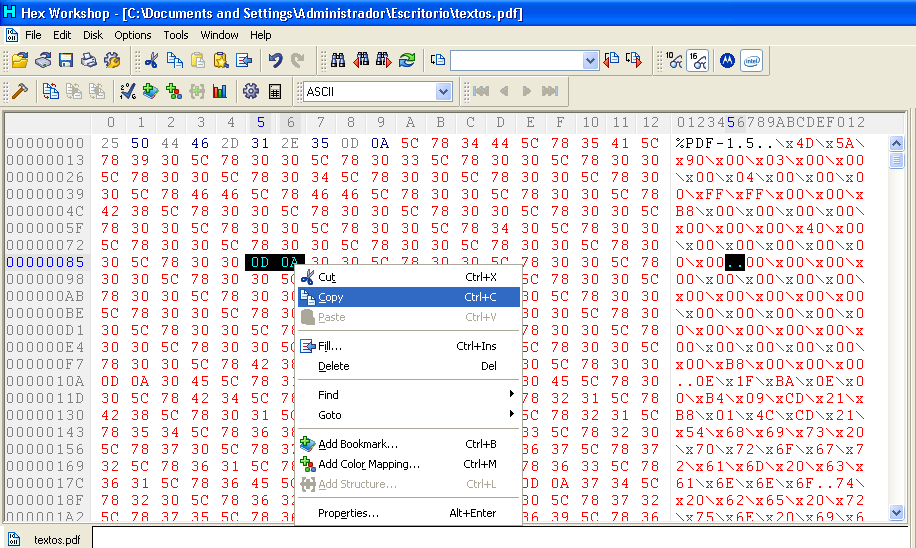
Task: Click add color mapping plus-shapes icon
Action: coord(174,91)
